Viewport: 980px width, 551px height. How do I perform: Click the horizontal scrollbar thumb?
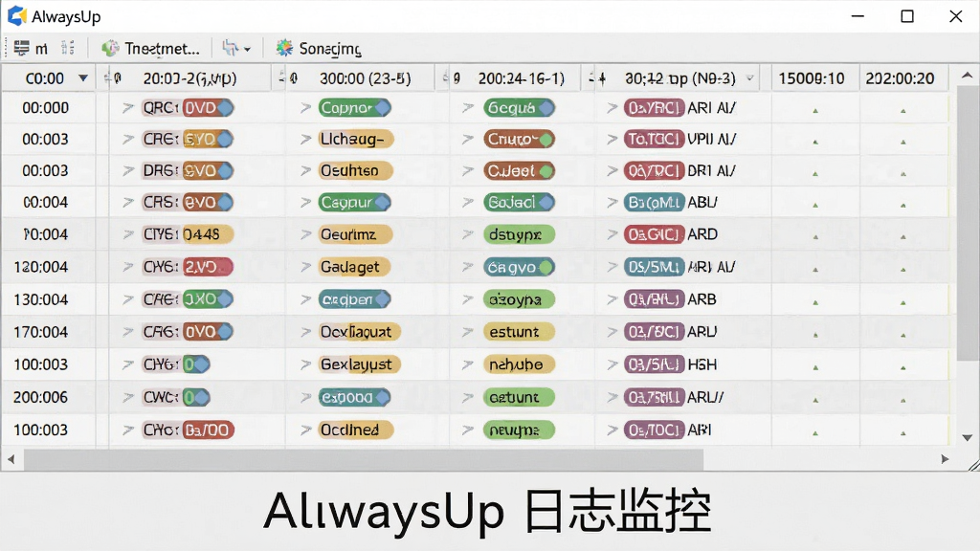click(x=363, y=460)
